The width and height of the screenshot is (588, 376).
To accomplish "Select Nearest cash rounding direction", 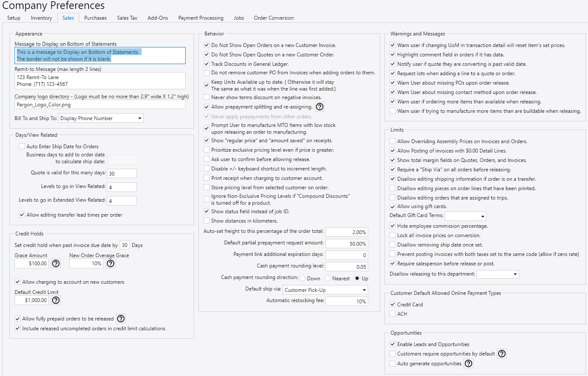I will click(x=328, y=279).
